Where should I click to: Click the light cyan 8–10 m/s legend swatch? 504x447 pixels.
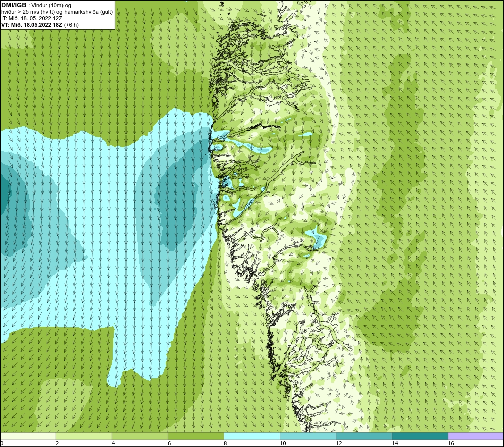(x=252, y=436)
